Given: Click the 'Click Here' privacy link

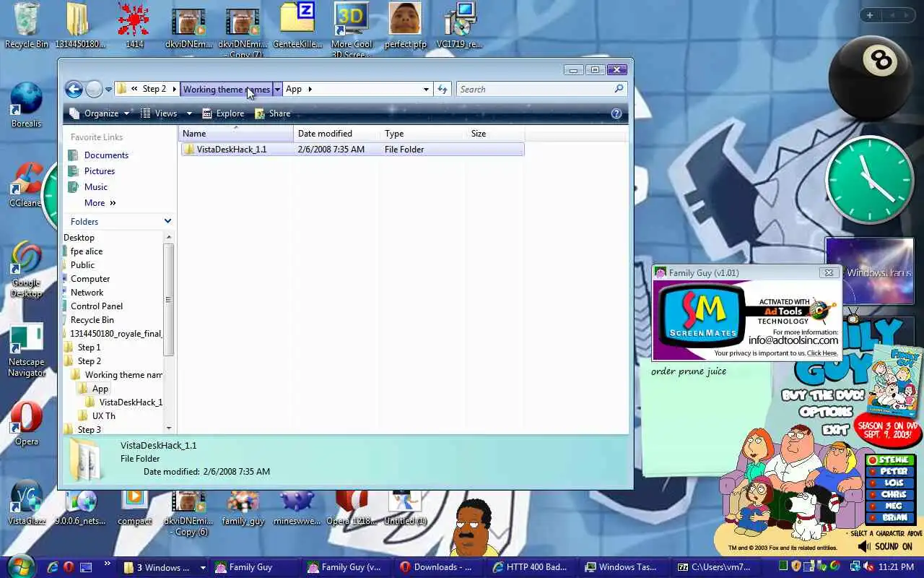Looking at the screenshot, I should point(822,353).
